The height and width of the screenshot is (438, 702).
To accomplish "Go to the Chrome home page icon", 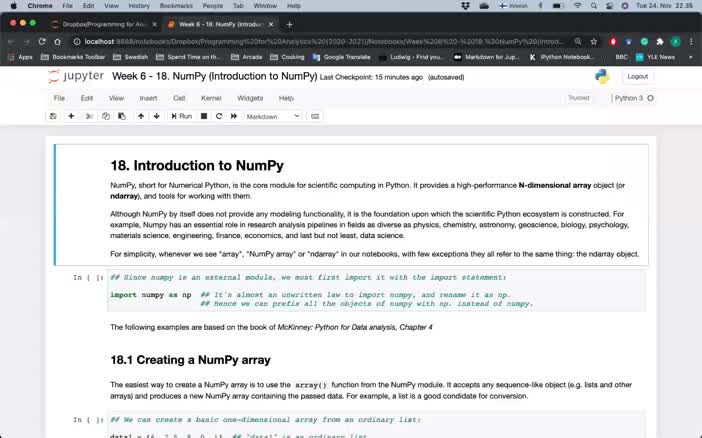I will [57, 42].
